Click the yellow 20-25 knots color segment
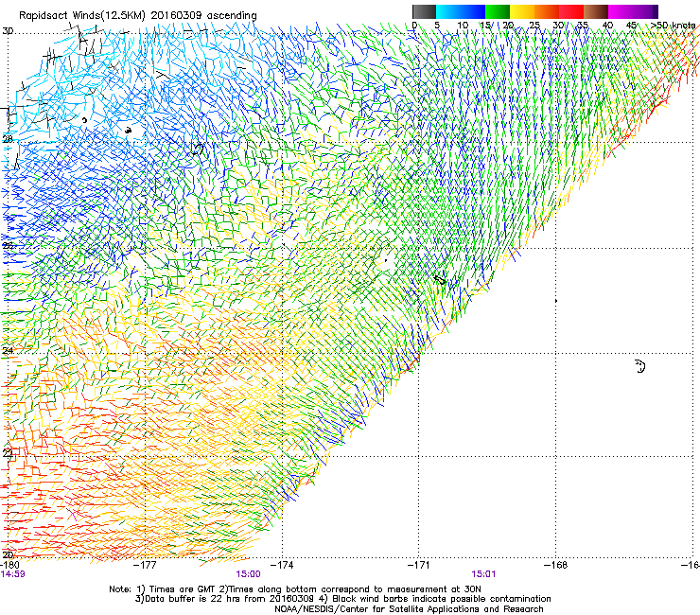 [x=522, y=11]
